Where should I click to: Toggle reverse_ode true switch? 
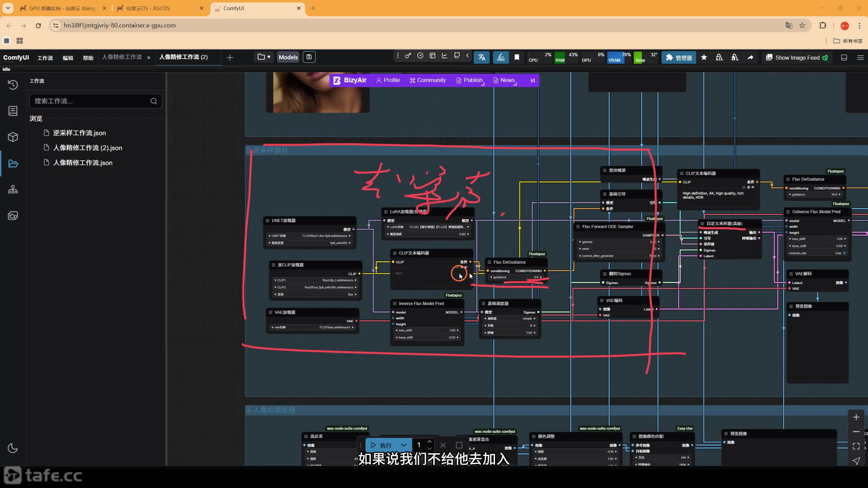tap(817, 253)
